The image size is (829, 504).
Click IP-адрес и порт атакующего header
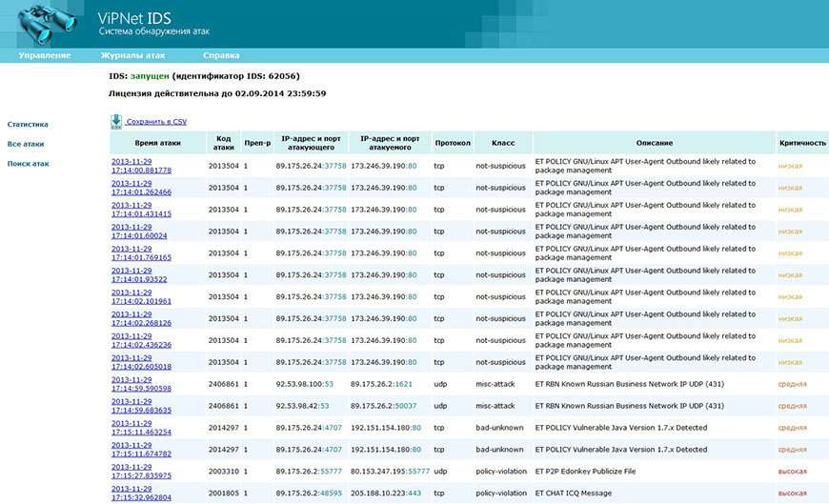point(311,143)
